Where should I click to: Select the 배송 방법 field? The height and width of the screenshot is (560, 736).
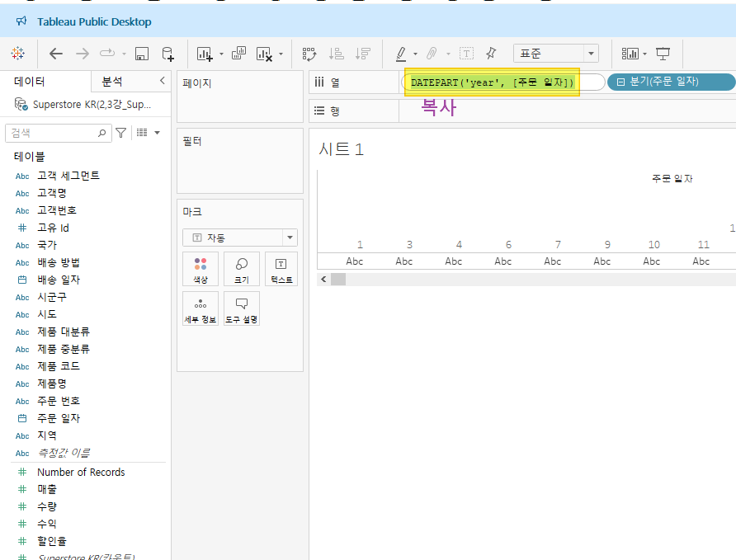coord(59,262)
